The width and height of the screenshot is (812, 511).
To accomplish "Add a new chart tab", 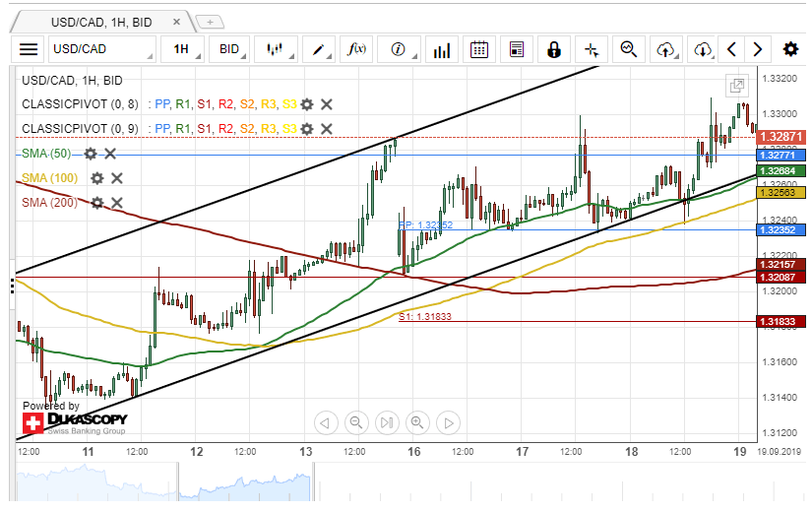I will [x=211, y=21].
